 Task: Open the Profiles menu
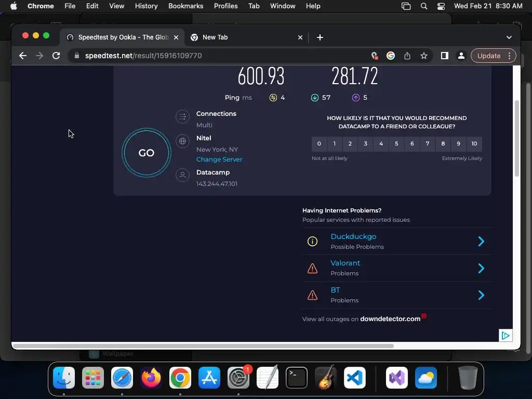225,6
